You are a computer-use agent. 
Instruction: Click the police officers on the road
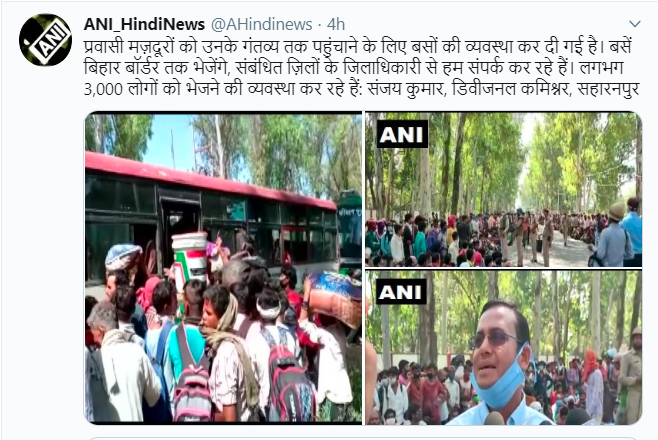[x=529, y=237]
